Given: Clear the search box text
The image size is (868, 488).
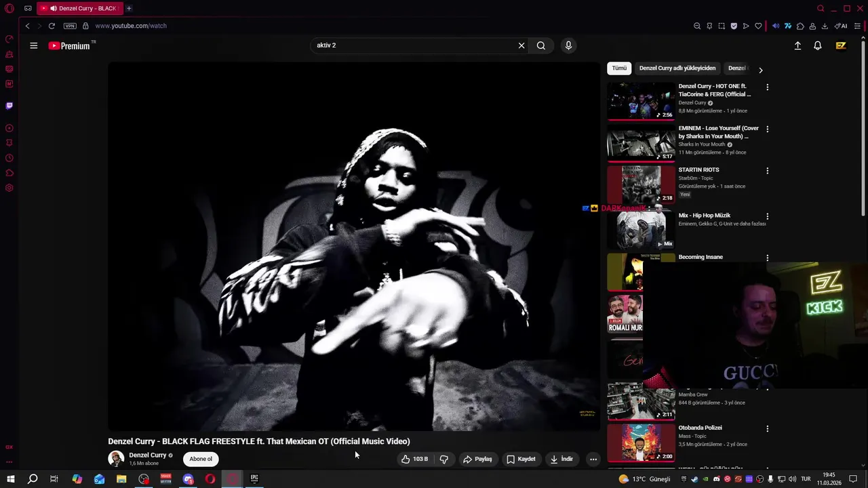Looking at the screenshot, I should pyautogui.click(x=521, y=45).
